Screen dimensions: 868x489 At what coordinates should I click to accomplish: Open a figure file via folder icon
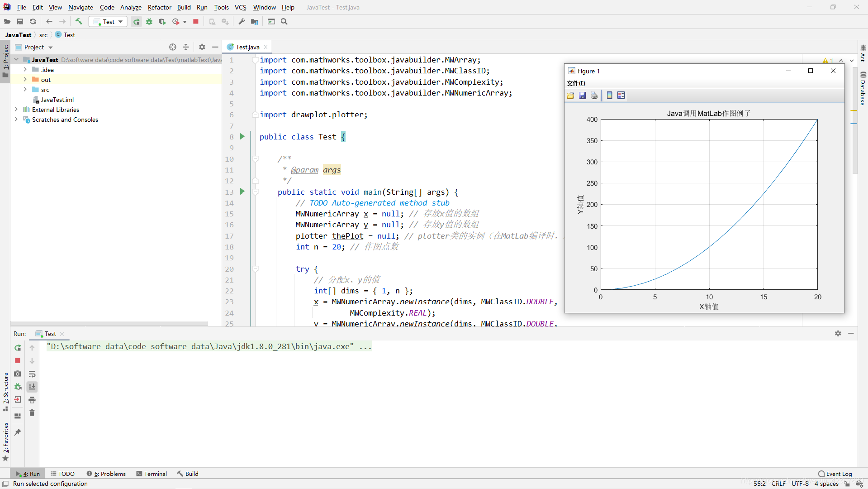570,95
